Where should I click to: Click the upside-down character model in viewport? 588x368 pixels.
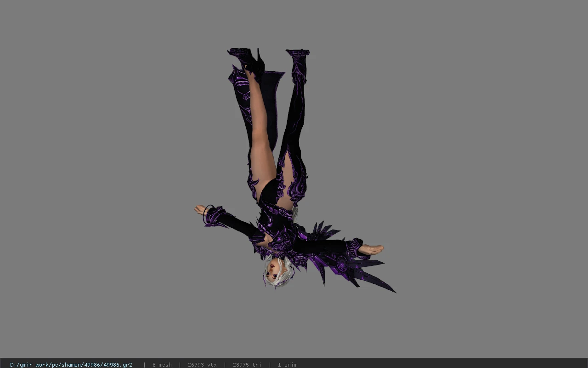(294, 170)
